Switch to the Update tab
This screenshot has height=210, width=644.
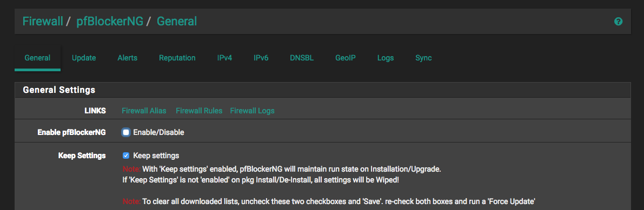(84, 58)
